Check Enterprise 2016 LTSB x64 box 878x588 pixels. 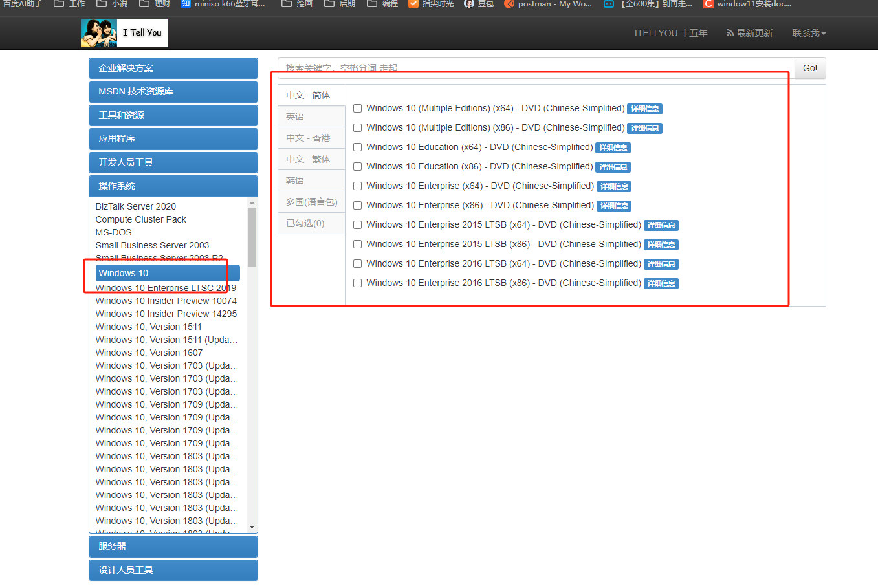[x=357, y=264]
